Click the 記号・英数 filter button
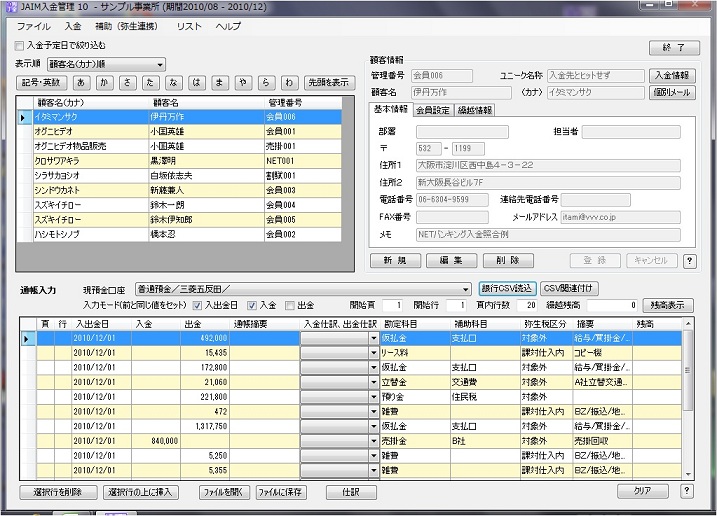 point(41,82)
